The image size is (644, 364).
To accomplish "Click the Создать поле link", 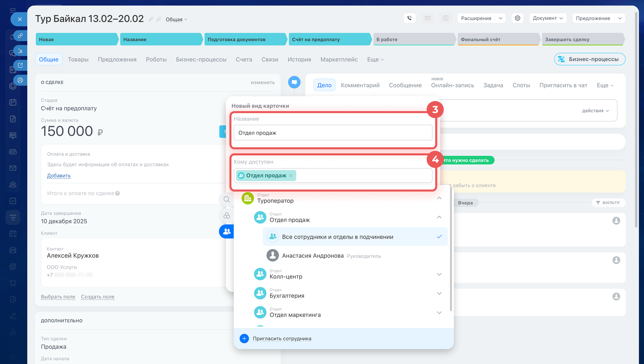I will [98, 297].
